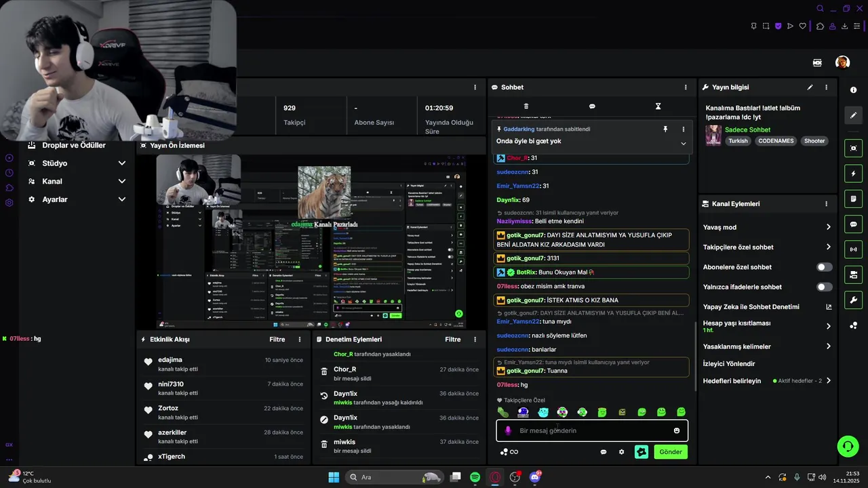Click the chat bubble icon beside chat settings

(x=604, y=452)
